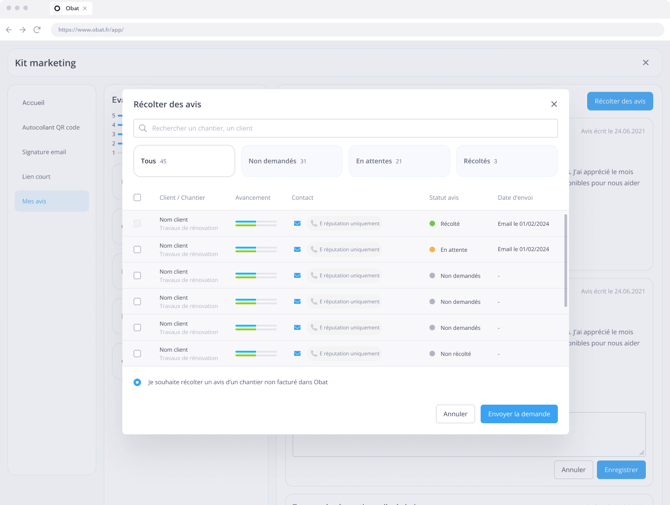This screenshot has width=670, height=505.
Task: Select the non facturé chantier radio option
Action: (138, 382)
